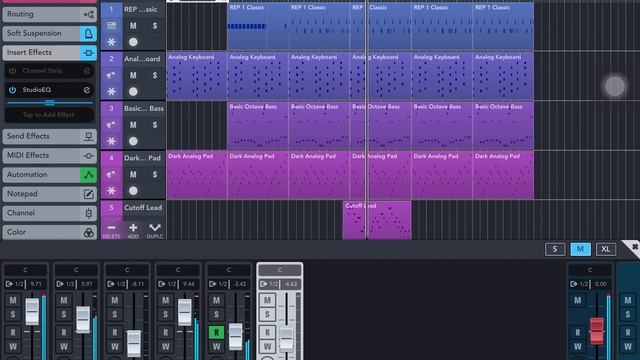Solo the Dark Analog Pad track
Image resolution: width=640 pixels, height=360 pixels.
[155, 174]
